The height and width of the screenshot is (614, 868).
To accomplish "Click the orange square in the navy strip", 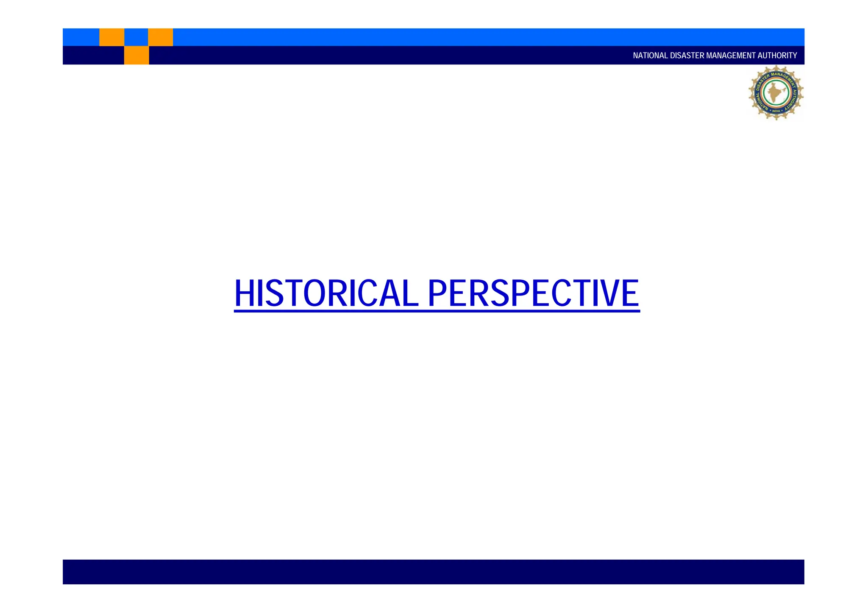I will [x=136, y=55].
